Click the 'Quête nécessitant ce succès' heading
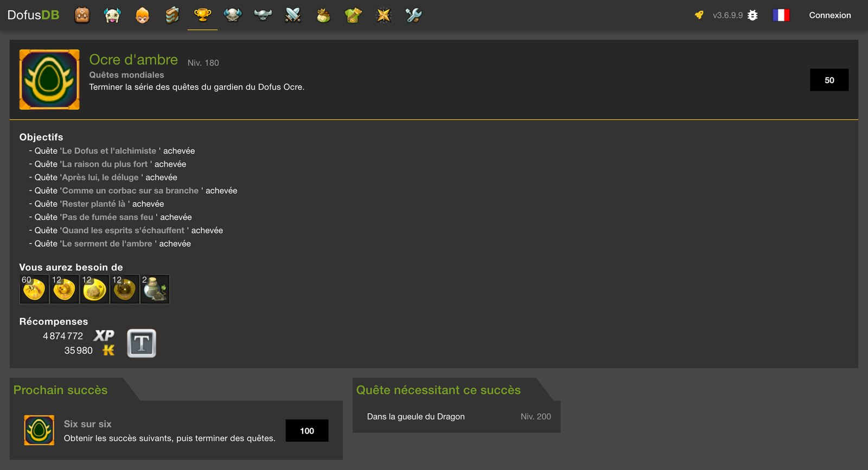 point(438,390)
